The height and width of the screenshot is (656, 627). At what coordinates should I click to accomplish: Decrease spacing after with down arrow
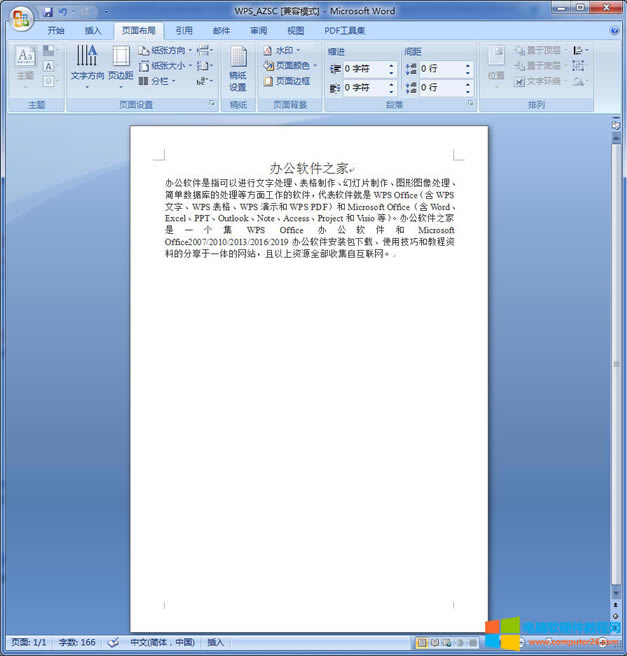tap(468, 91)
